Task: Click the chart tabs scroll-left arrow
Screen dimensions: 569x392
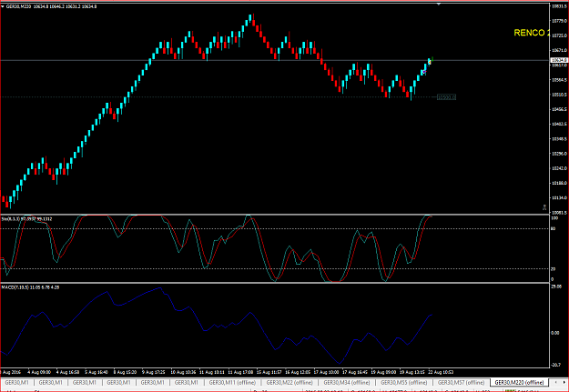Action: pos(555,382)
